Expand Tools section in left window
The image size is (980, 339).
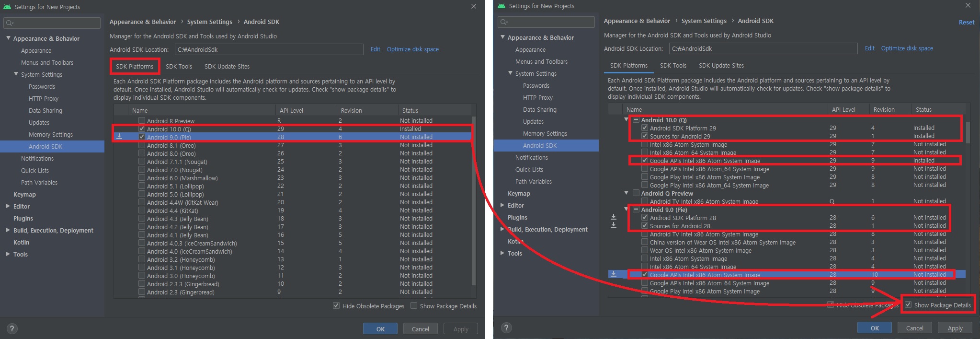(8, 254)
